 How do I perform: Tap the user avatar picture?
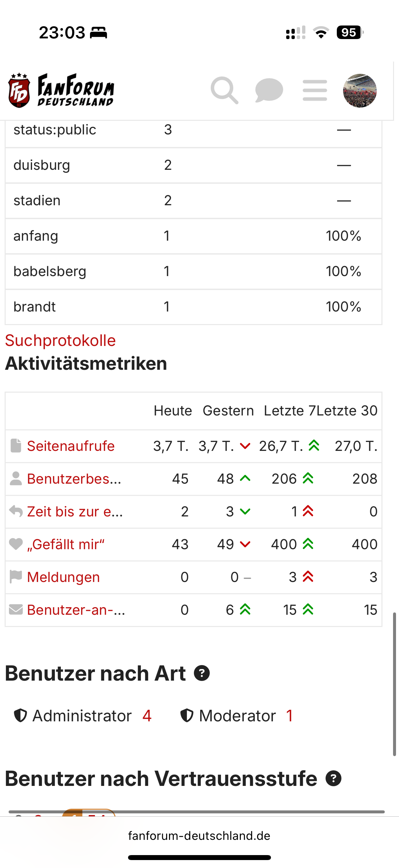click(x=360, y=91)
